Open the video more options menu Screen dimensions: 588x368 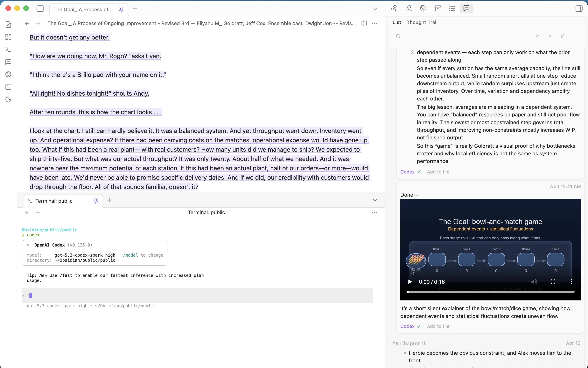pos(571,282)
